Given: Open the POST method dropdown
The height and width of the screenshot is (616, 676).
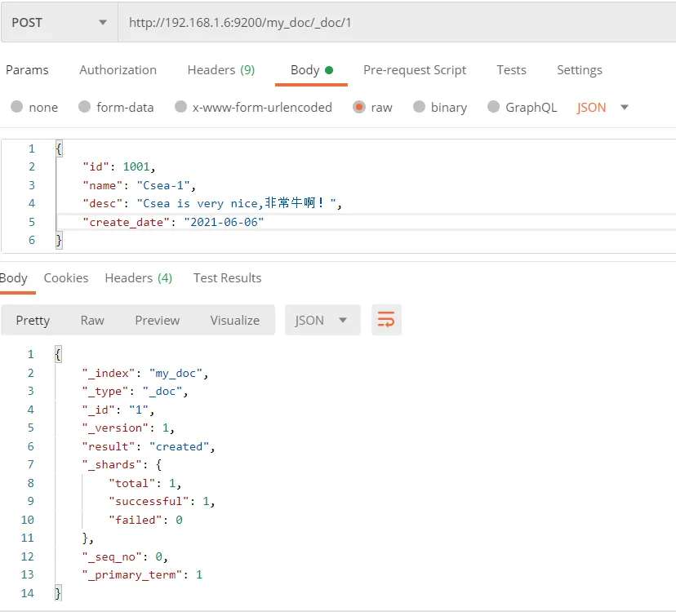Looking at the screenshot, I should 59,23.
